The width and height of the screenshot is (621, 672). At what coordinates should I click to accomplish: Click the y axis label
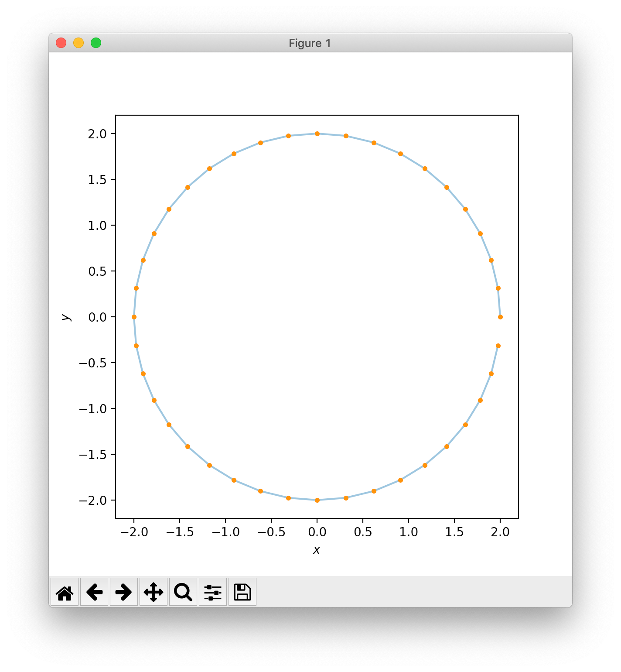66,317
